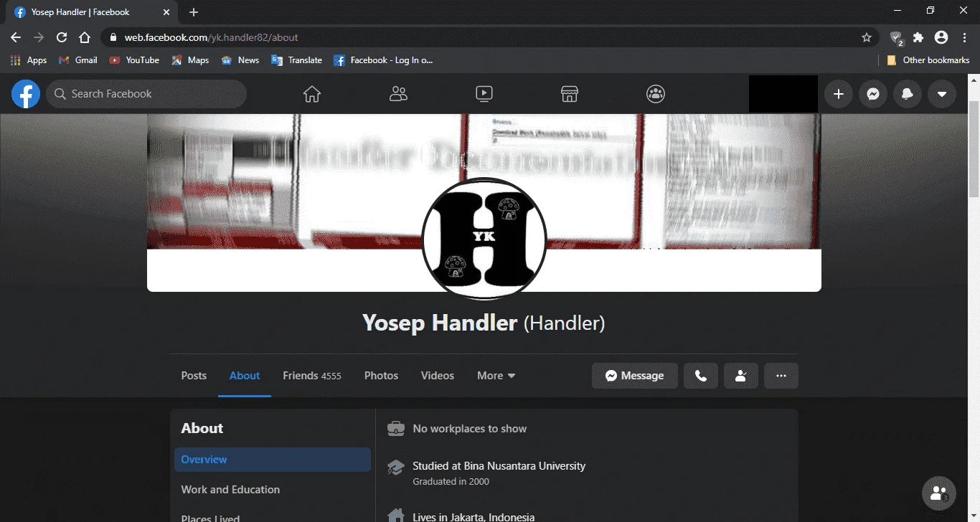Close the Yosep Handler Facebook tab

[x=166, y=12]
